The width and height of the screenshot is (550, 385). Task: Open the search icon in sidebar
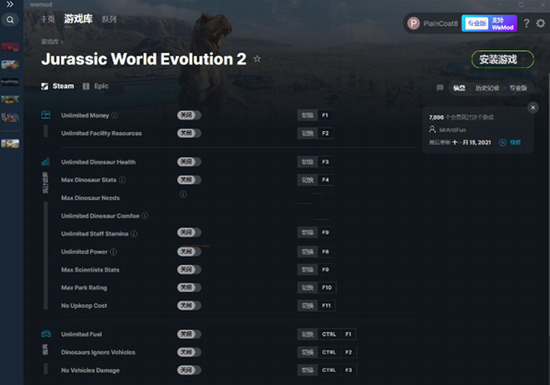coord(10,20)
